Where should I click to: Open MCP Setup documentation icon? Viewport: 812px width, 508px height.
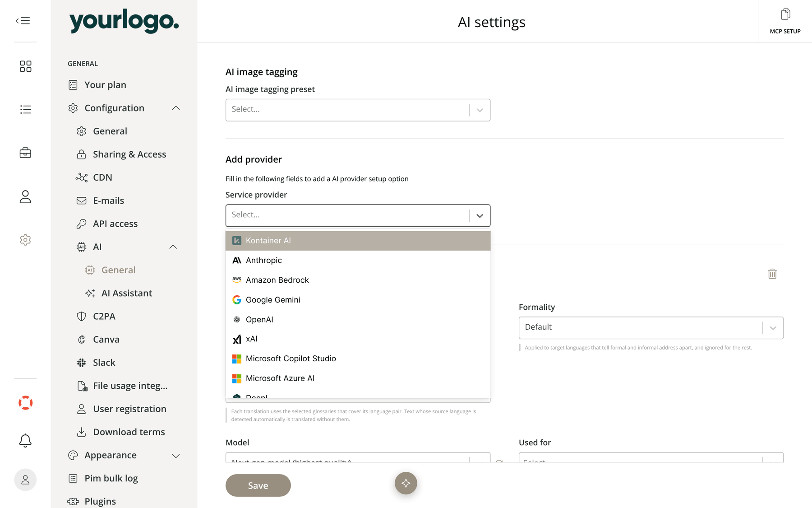[785, 21]
